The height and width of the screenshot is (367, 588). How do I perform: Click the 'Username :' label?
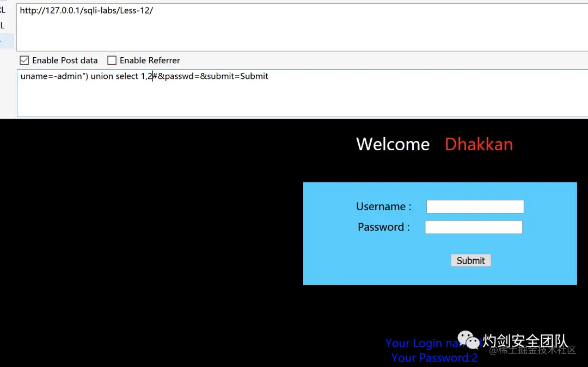click(x=384, y=206)
